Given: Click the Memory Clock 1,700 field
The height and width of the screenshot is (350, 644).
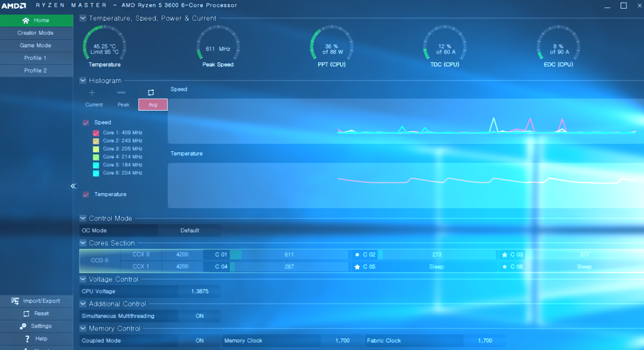Looking at the screenshot, I should click(x=342, y=341).
